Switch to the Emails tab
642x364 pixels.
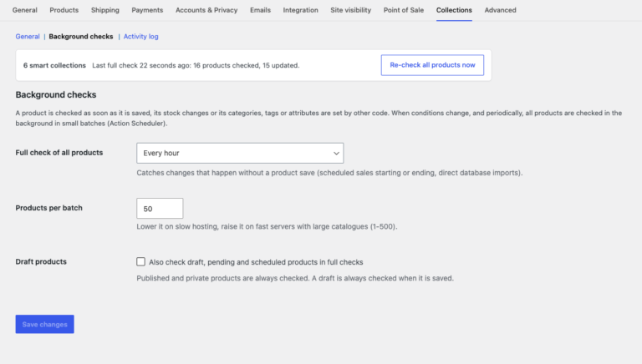(x=261, y=10)
